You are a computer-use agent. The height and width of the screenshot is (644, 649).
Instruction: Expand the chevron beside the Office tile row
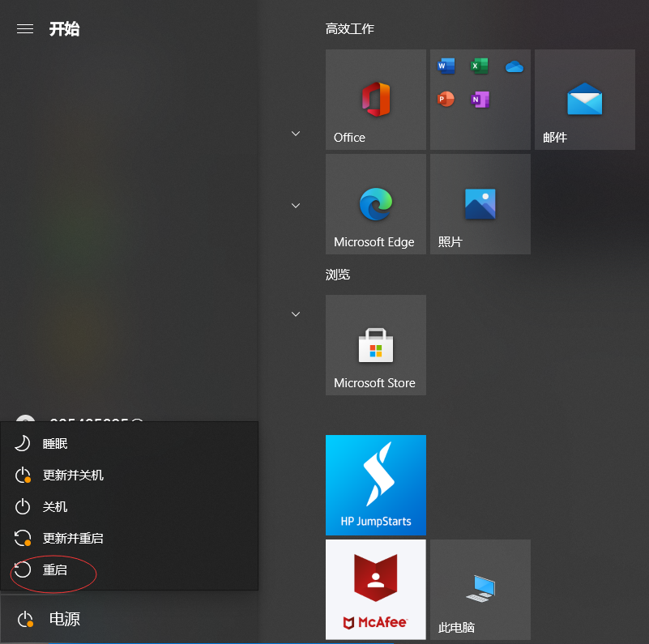(296, 134)
